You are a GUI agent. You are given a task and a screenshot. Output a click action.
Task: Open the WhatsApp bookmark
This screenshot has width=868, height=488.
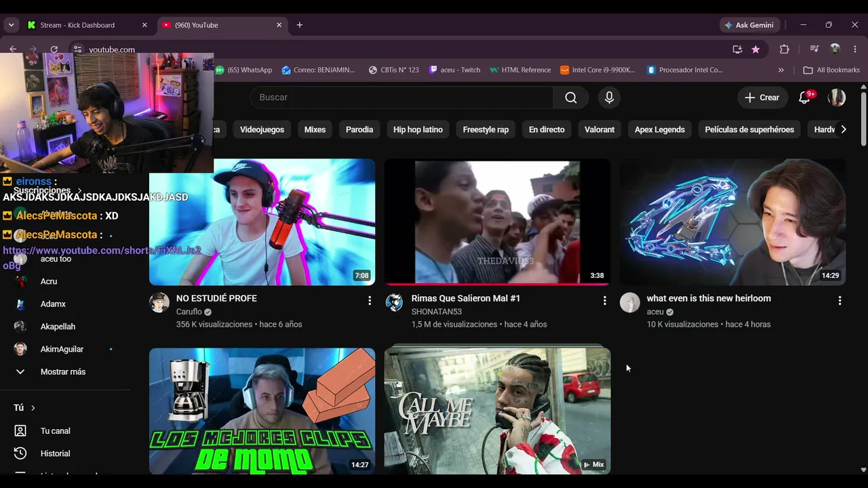click(x=243, y=70)
